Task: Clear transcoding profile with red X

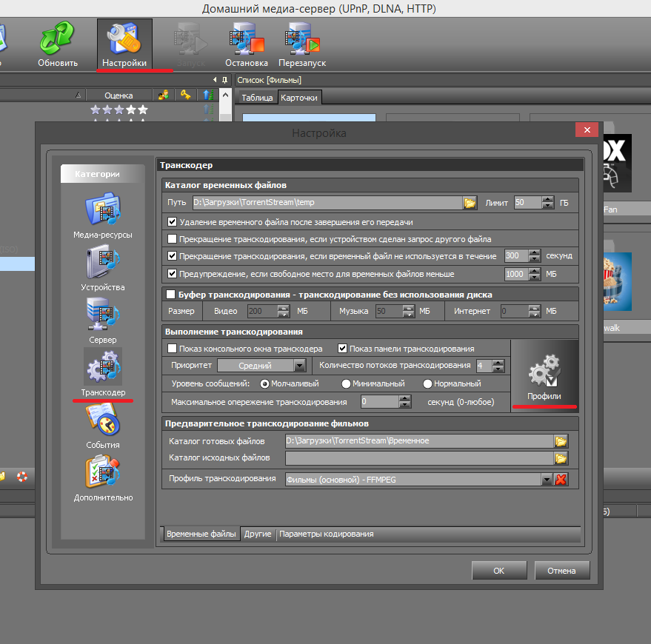Action: 561,479
